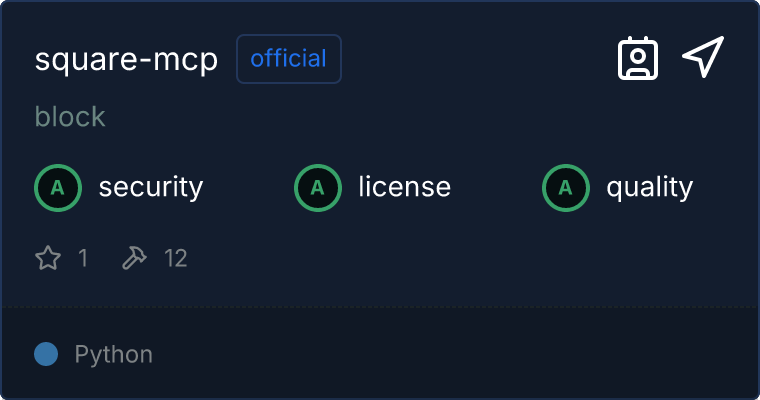Click the paper plane arrow icon

[x=703, y=57]
